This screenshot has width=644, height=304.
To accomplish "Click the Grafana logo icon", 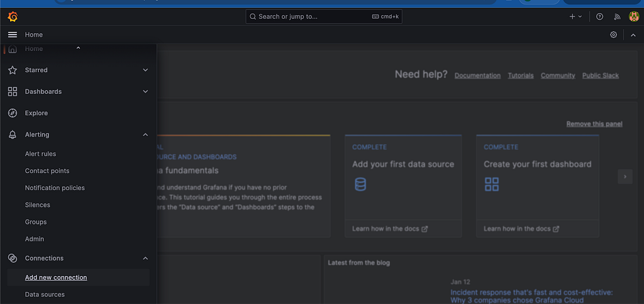I will click(x=13, y=17).
